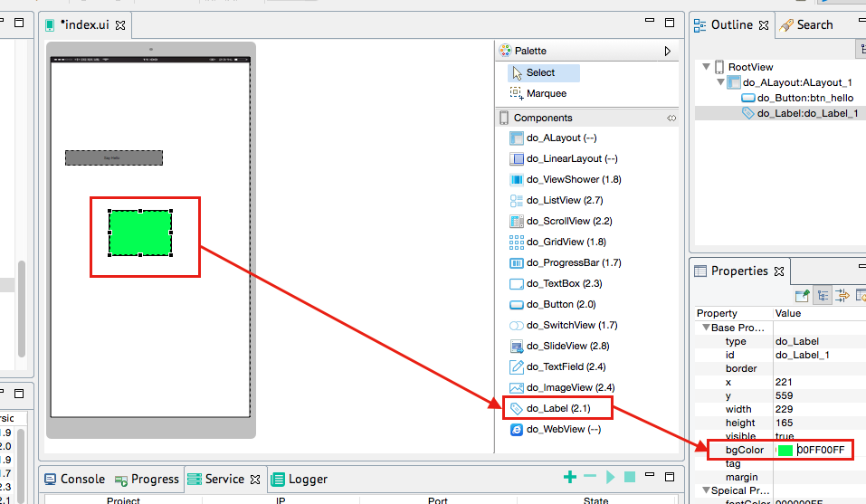Collapse the RootView tree node

point(706,67)
